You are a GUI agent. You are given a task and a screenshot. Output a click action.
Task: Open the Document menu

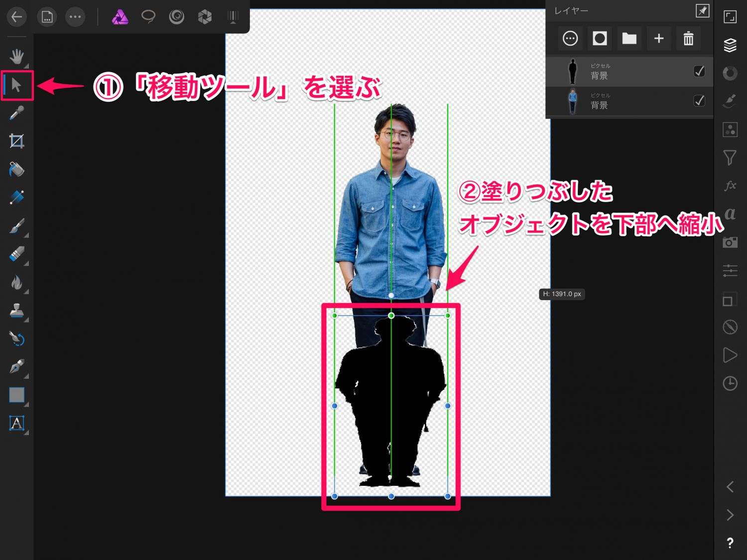pyautogui.click(x=47, y=17)
